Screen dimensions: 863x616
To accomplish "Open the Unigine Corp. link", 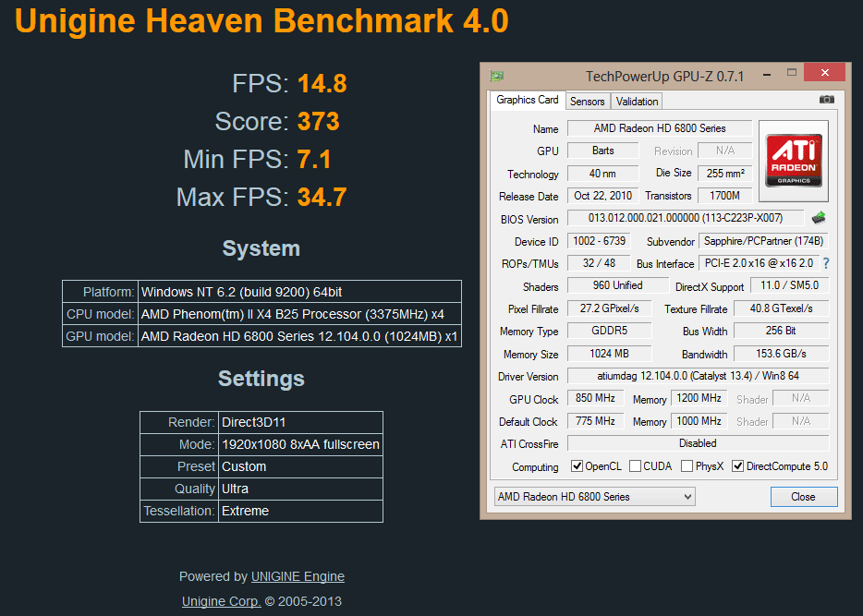I will pos(221,601).
